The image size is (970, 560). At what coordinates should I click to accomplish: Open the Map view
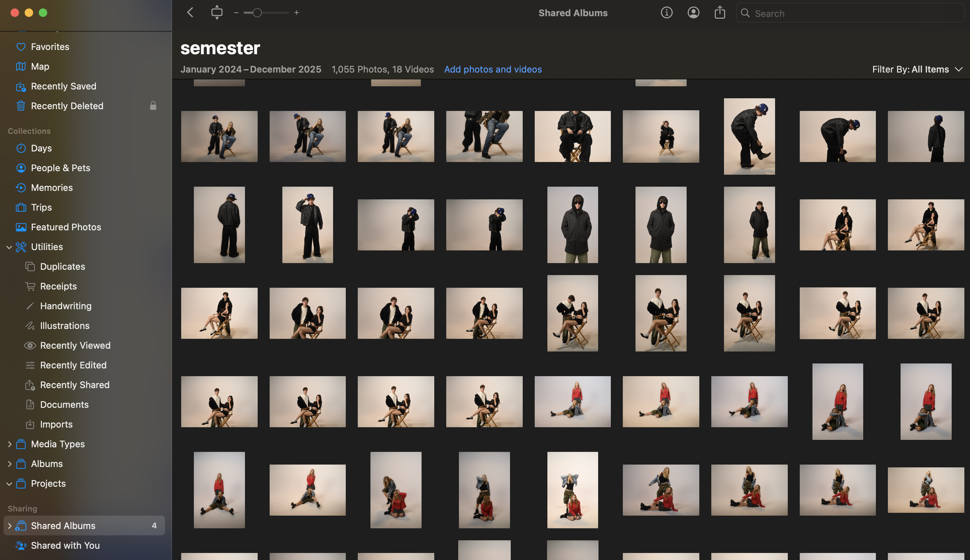40,67
